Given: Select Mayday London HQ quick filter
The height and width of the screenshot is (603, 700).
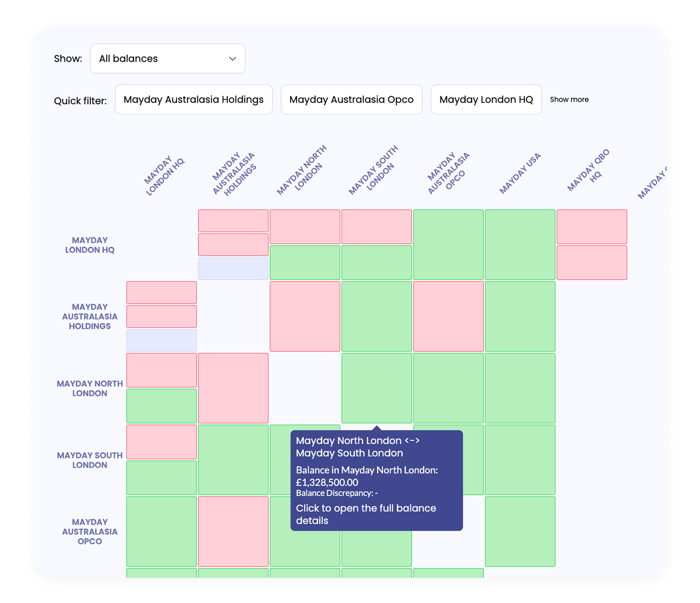Looking at the screenshot, I should pos(486,99).
